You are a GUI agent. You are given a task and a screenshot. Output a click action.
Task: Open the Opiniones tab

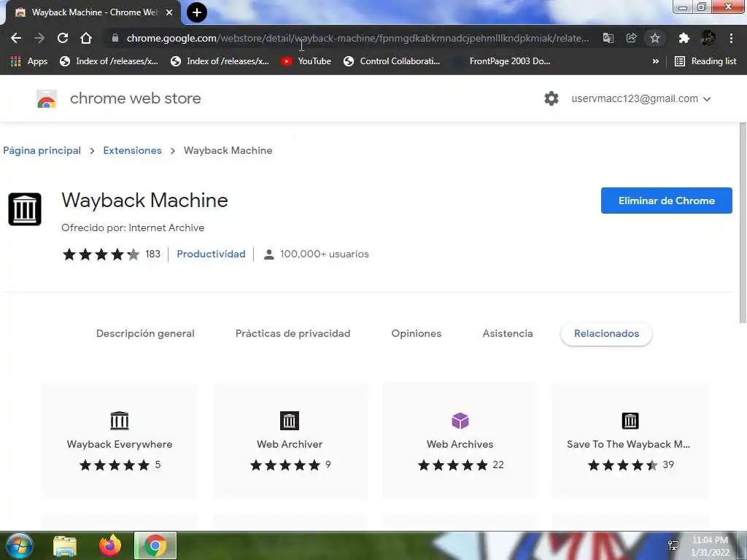click(417, 333)
